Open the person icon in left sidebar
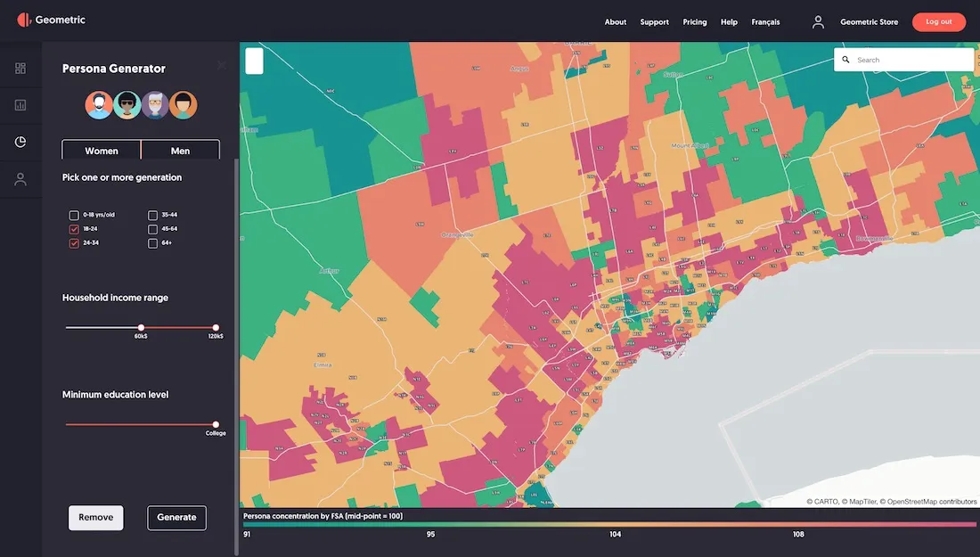 [x=20, y=179]
